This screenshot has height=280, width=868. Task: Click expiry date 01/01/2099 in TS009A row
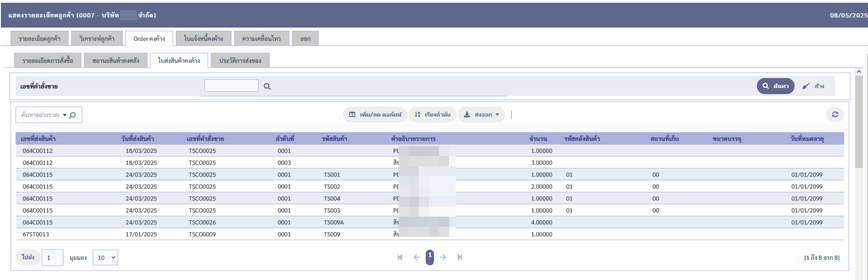coord(807,222)
